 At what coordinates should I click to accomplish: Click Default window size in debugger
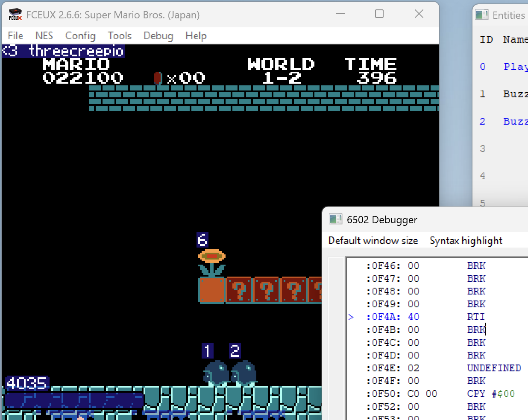[373, 241]
